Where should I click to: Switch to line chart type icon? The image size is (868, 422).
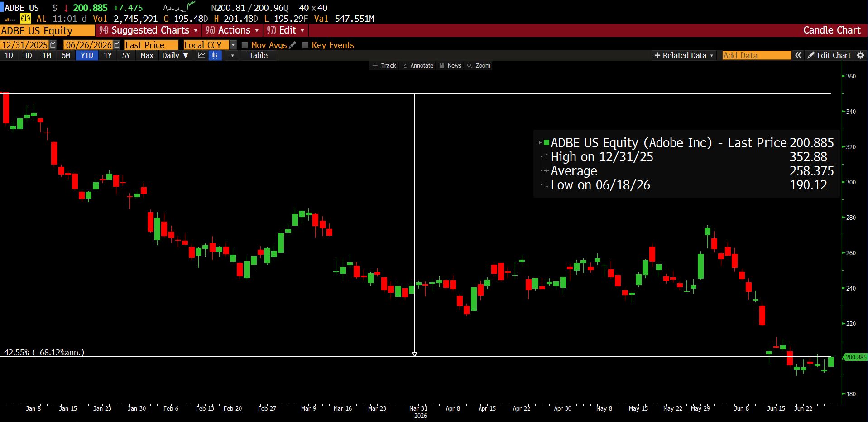click(x=202, y=55)
